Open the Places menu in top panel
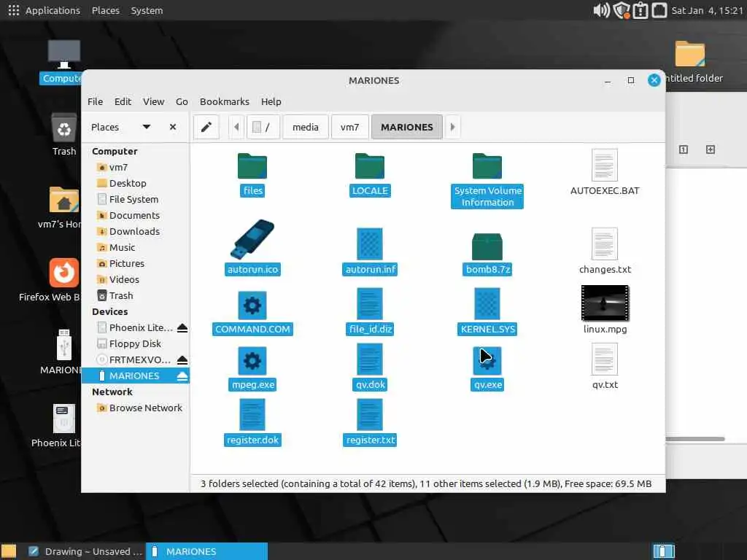This screenshot has width=747, height=560. tap(106, 10)
